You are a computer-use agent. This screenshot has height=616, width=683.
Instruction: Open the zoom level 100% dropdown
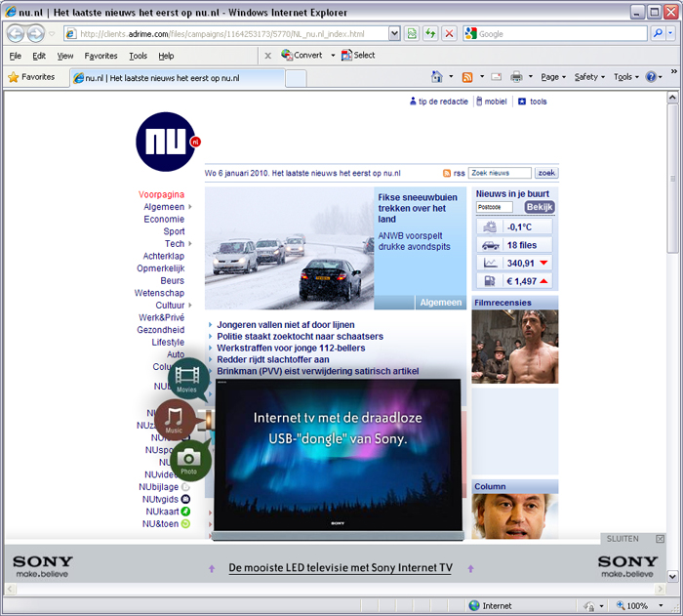pyautogui.click(x=661, y=605)
